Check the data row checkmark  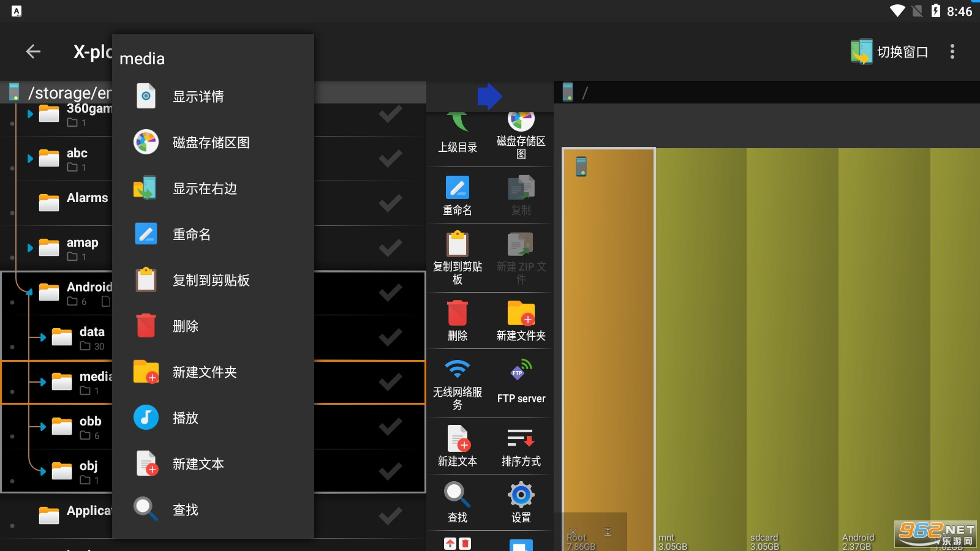(390, 337)
